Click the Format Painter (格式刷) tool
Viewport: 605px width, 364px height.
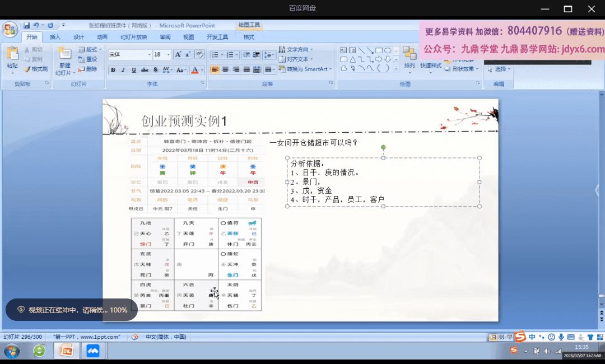[x=35, y=69]
